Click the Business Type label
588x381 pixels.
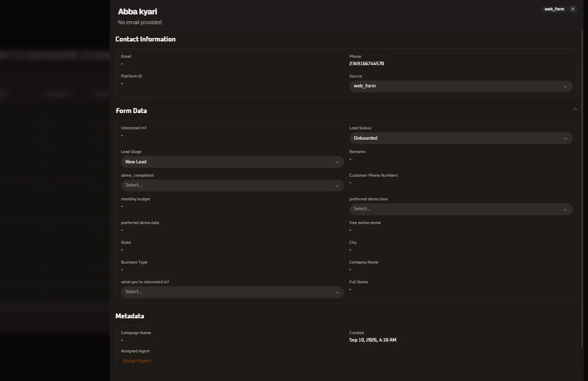[134, 263]
